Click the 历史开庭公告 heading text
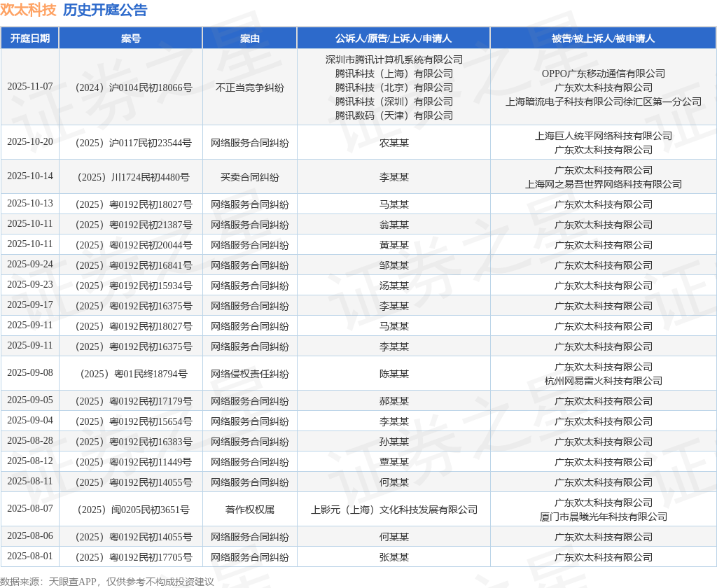Viewport: 717px width, 588px height. 105,10
